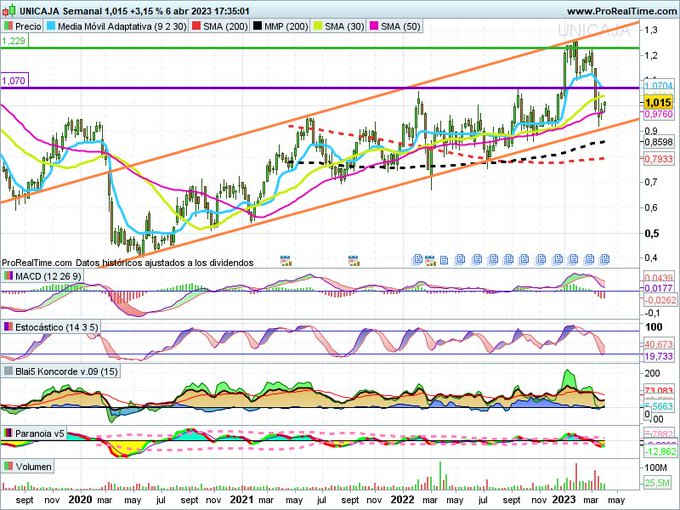The height and width of the screenshot is (510, 680).
Task: Open the Estocástico (14 3 5) panel label
Action: point(50,327)
